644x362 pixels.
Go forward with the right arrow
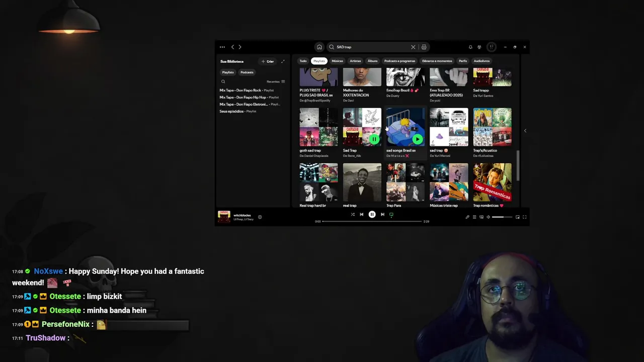240,47
